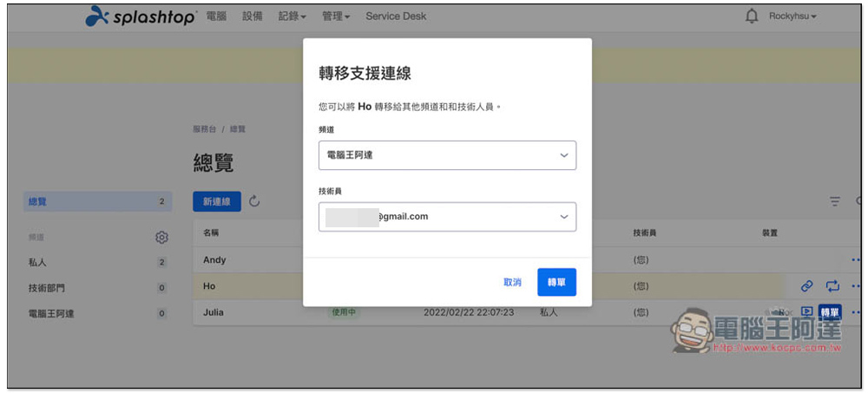Open Service Desk from the top navigation
The width and height of the screenshot is (868, 393).
point(396,16)
